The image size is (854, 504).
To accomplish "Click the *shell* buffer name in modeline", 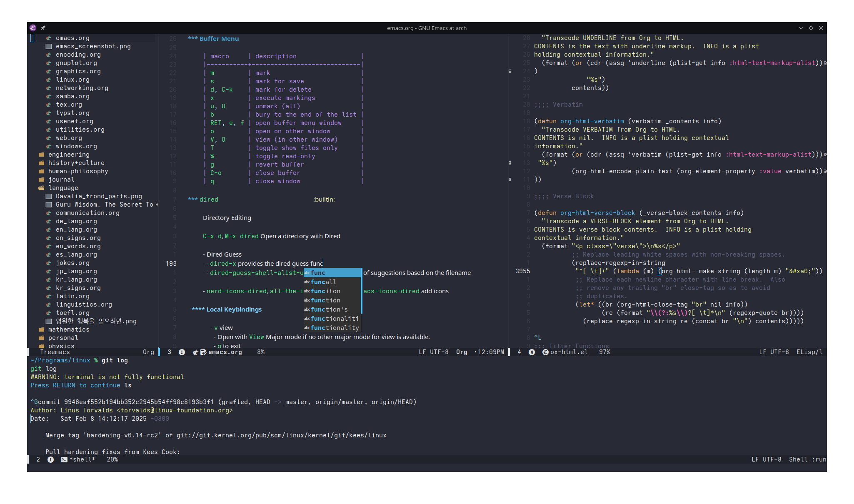I will coord(82,459).
